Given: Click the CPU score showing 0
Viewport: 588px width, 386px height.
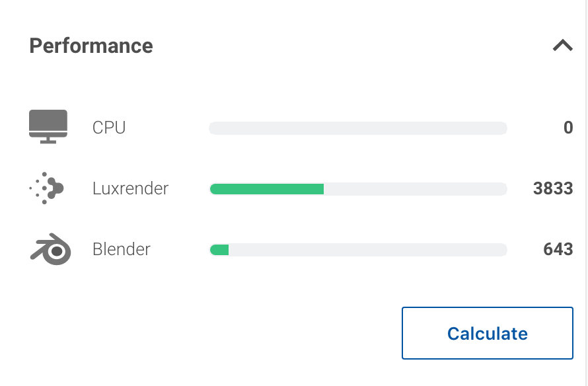Looking at the screenshot, I should [568, 128].
